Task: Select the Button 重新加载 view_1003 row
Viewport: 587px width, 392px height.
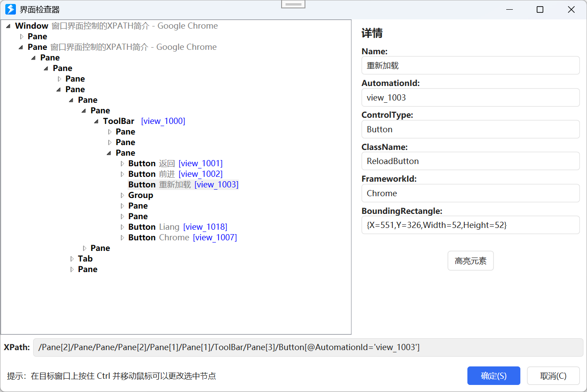Action: tap(183, 185)
